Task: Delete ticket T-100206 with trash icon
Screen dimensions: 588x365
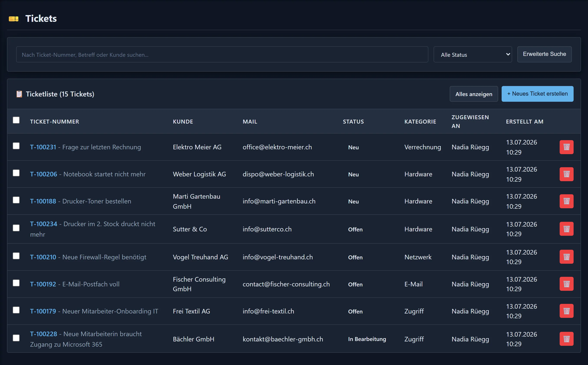Action: (x=566, y=174)
